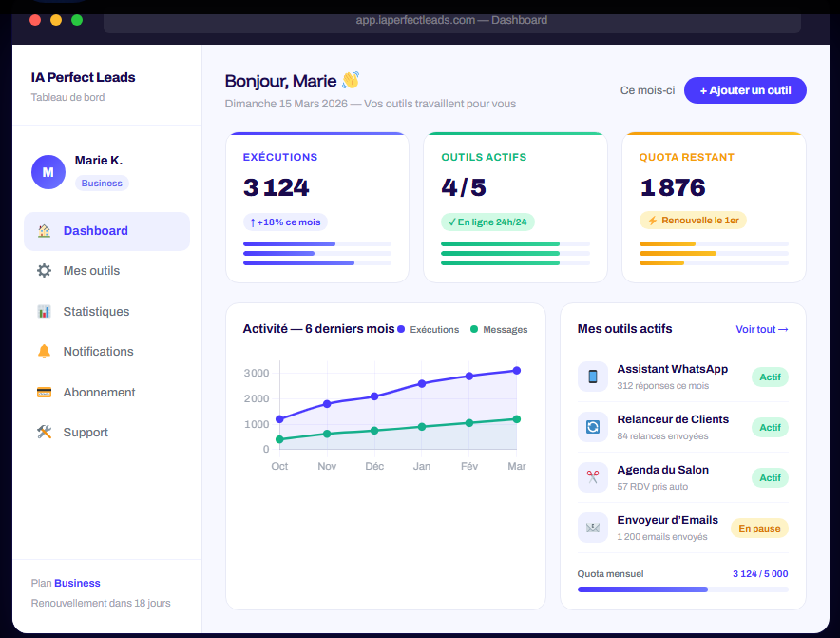Click the Assistant WhatsApp phone icon

(x=593, y=377)
